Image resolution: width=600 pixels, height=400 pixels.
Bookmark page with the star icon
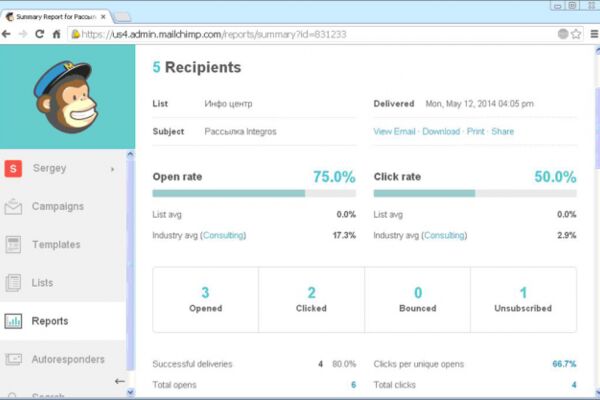[576, 34]
